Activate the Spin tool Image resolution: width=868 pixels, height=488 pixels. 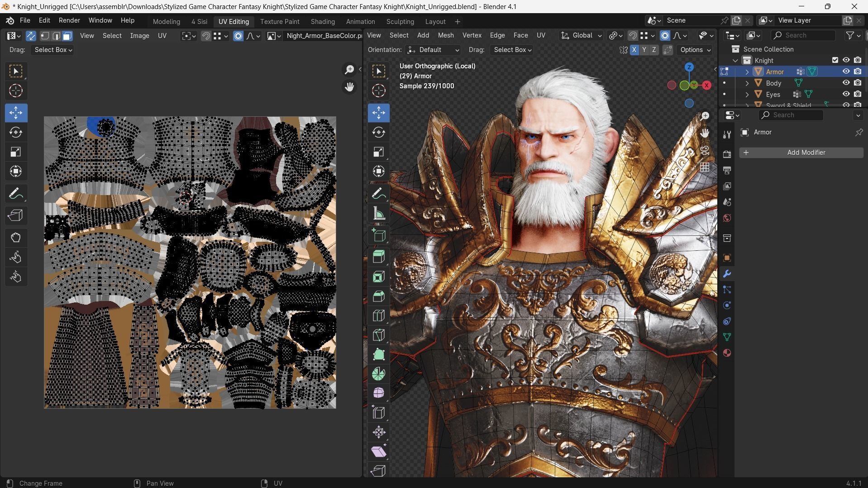coord(379,374)
